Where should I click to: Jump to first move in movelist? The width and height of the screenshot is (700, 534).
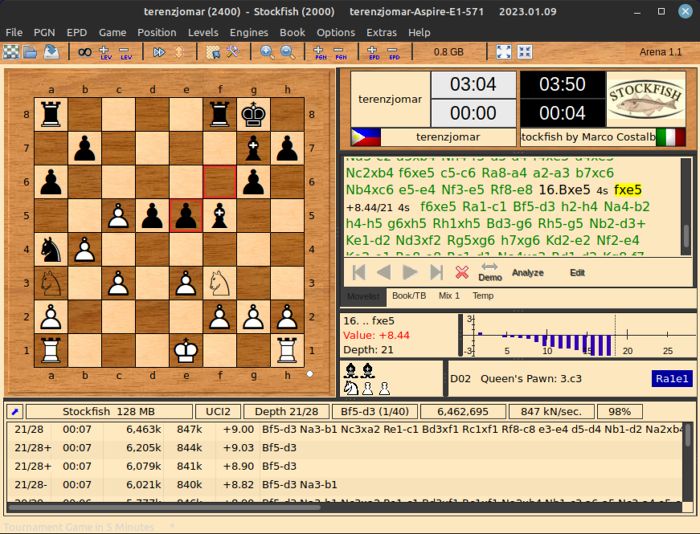coord(359,272)
